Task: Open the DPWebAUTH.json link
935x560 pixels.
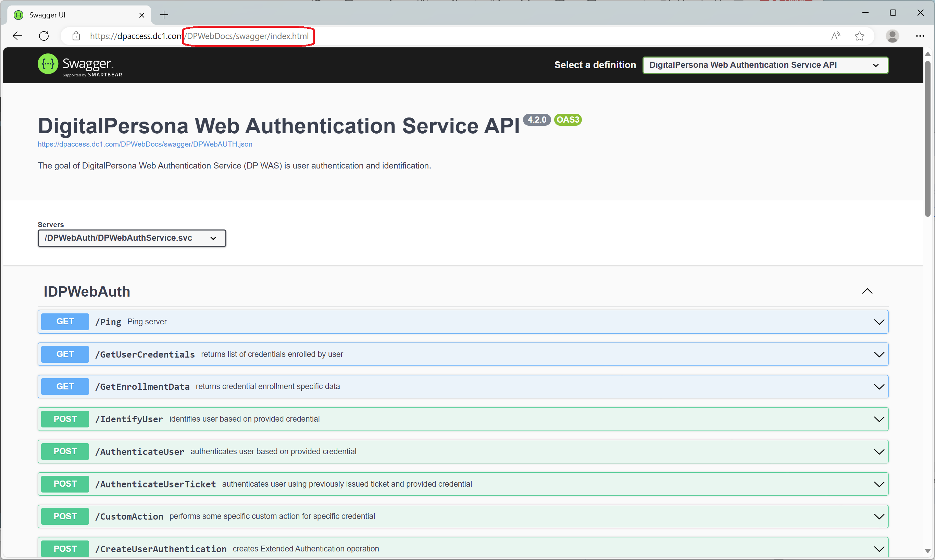Action: 145,144
